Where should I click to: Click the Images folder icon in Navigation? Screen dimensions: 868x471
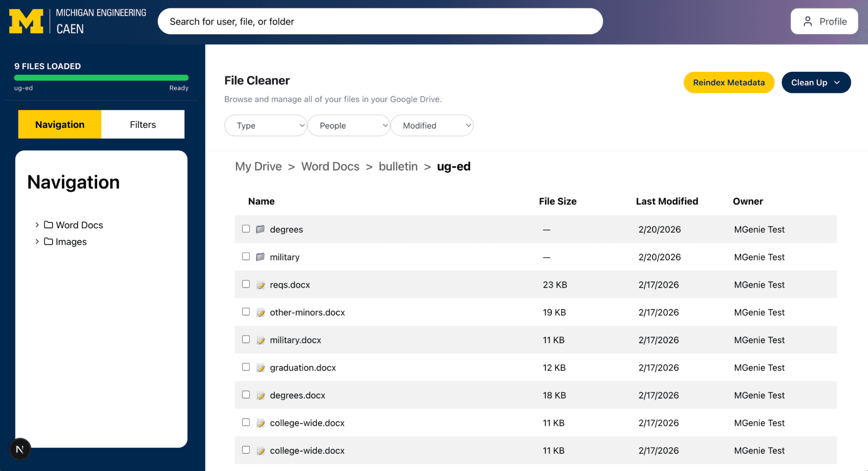point(48,241)
